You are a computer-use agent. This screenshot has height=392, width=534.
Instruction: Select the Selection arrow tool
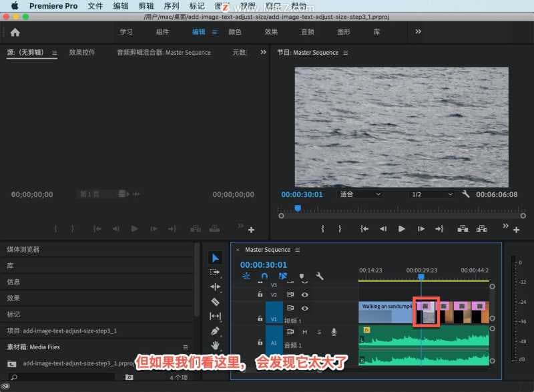(x=215, y=258)
